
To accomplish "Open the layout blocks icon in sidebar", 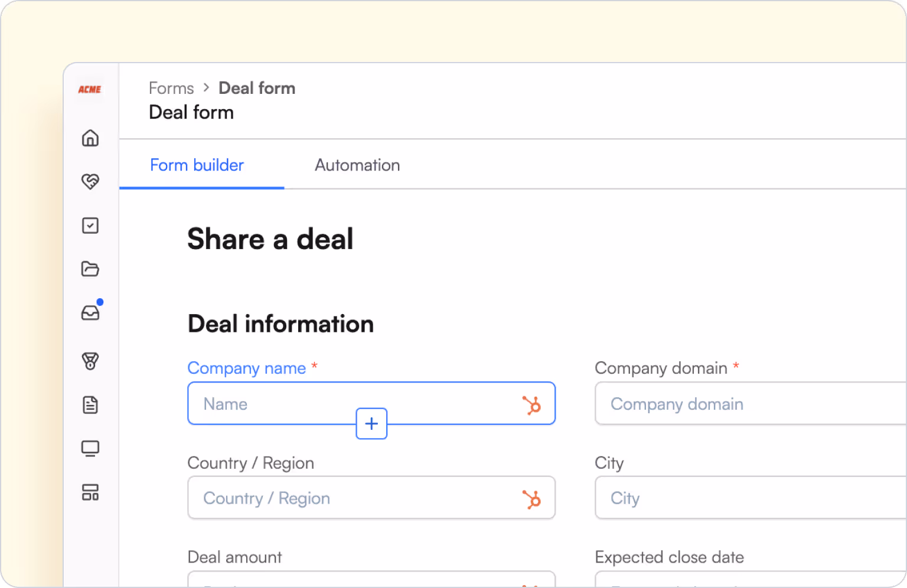I will tap(90, 492).
